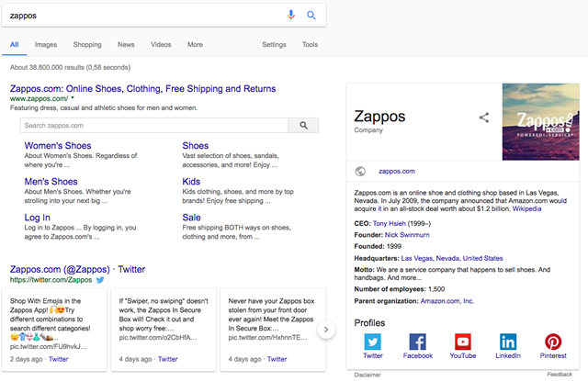
Task: Open the Twitter profile icon
Action: tap(373, 342)
